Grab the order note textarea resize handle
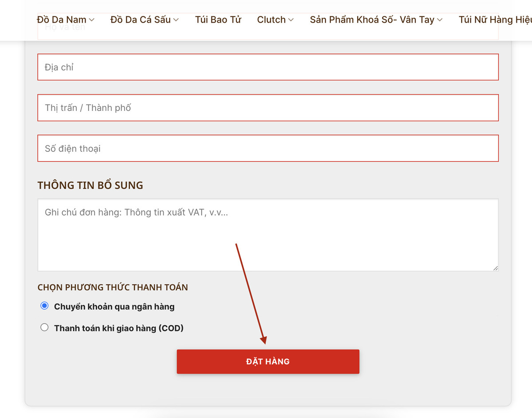Image resolution: width=532 pixels, height=418 pixels. coord(495,268)
